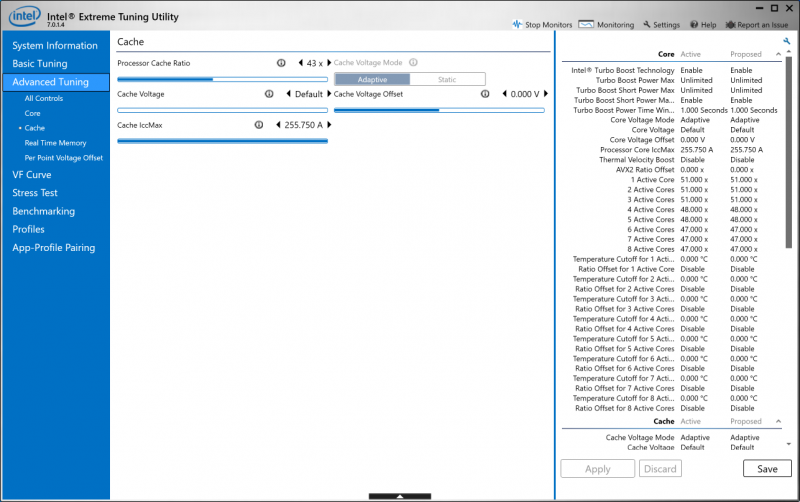This screenshot has width=800, height=502.
Task: Increase Processor Cache Ratio with right arrow
Action: tap(329, 63)
